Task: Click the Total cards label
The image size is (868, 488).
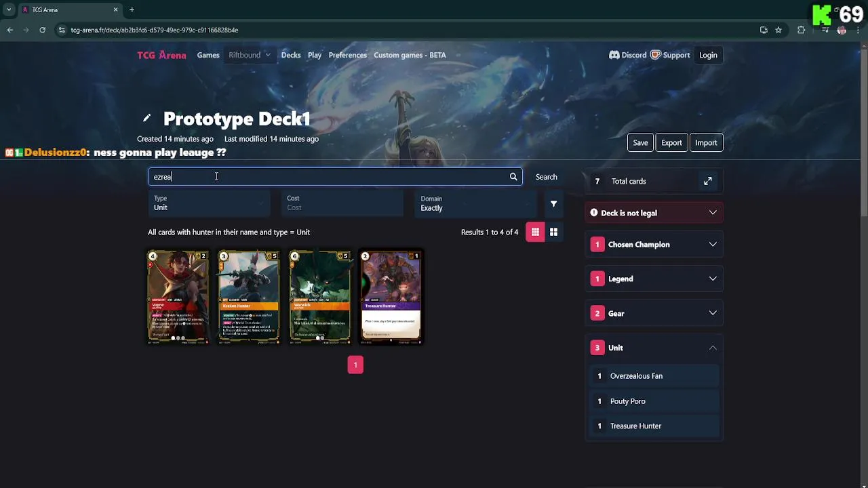Action: tap(629, 181)
